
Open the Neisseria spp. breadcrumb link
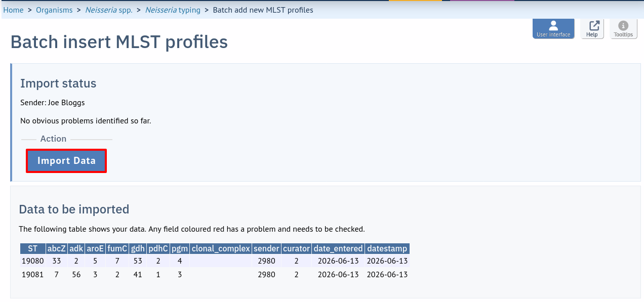[109, 10]
